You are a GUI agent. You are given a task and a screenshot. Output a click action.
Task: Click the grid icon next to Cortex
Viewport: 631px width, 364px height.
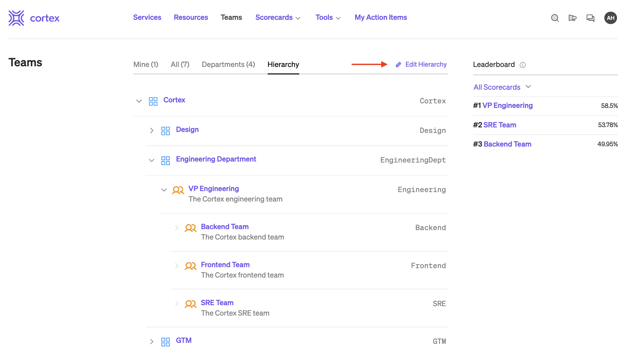(153, 101)
